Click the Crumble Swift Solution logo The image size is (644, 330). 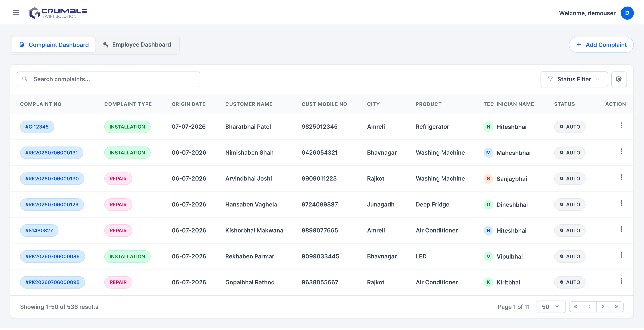click(x=58, y=13)
